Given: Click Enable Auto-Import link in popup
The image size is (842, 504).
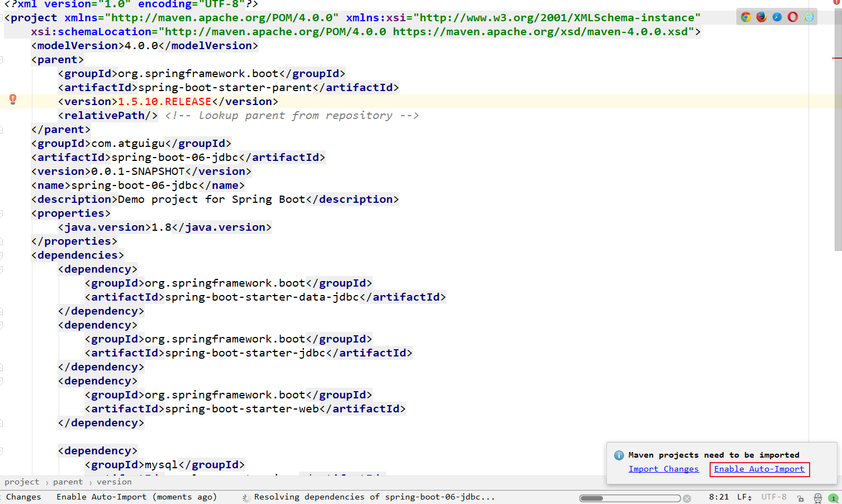Looking at the screenshot, I should [759, 469].
